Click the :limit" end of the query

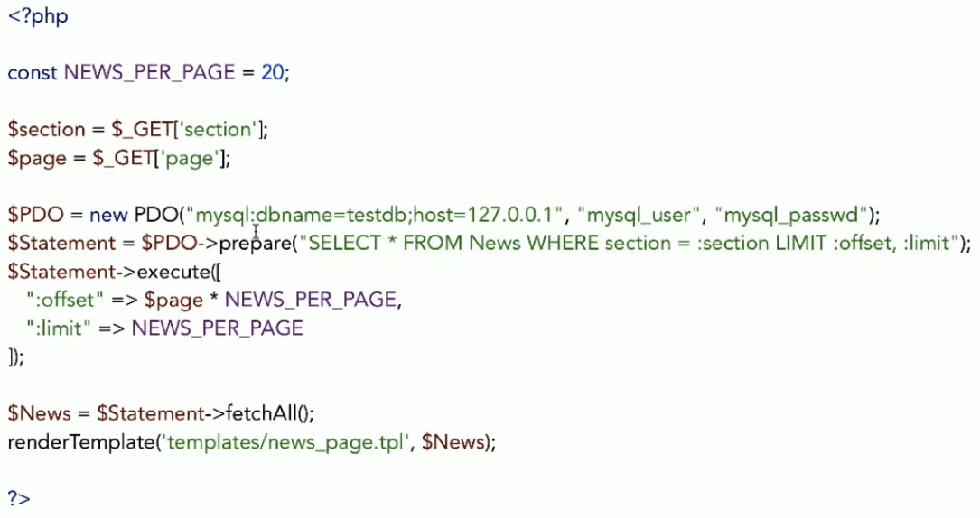coord(930,243)
